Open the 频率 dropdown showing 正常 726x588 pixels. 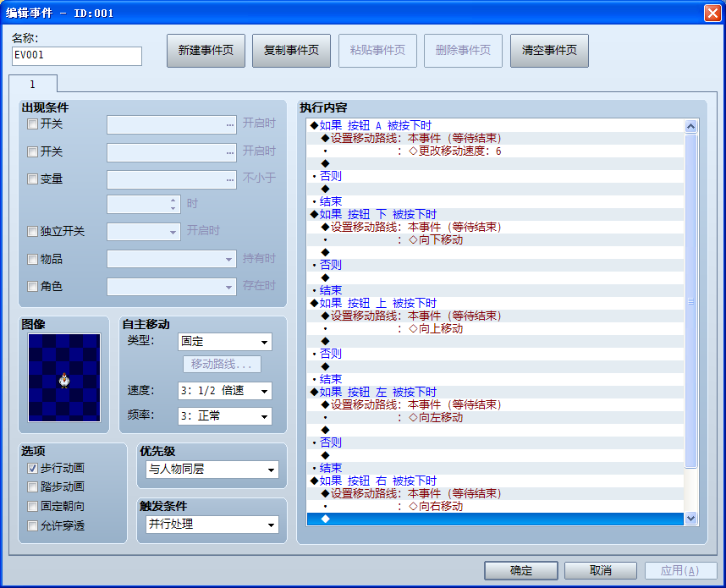coord(225,416)
